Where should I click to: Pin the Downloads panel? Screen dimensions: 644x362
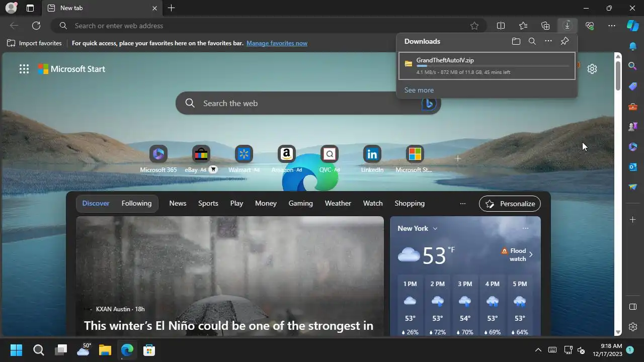(x=565, y=41)
